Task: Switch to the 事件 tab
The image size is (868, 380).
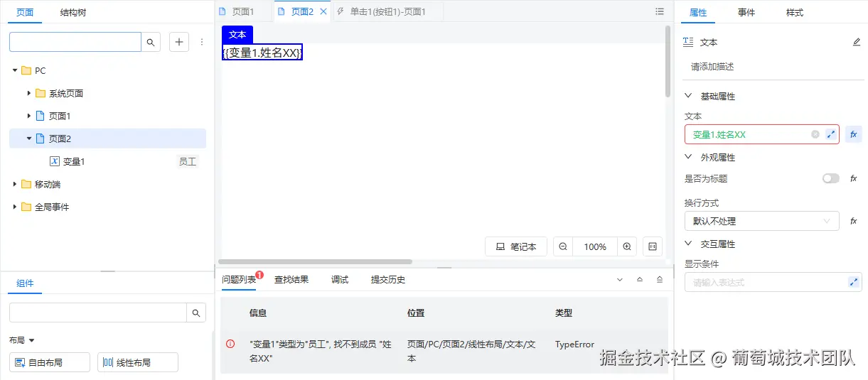Action: 746,12
